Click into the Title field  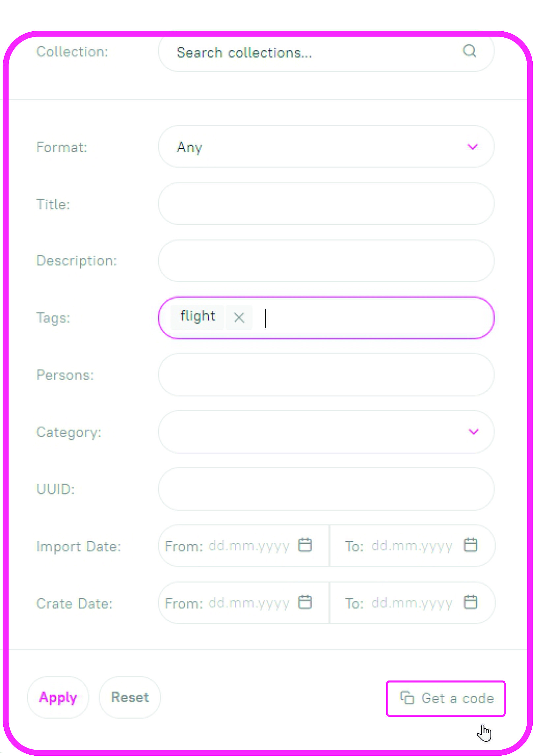coord(326,204)
